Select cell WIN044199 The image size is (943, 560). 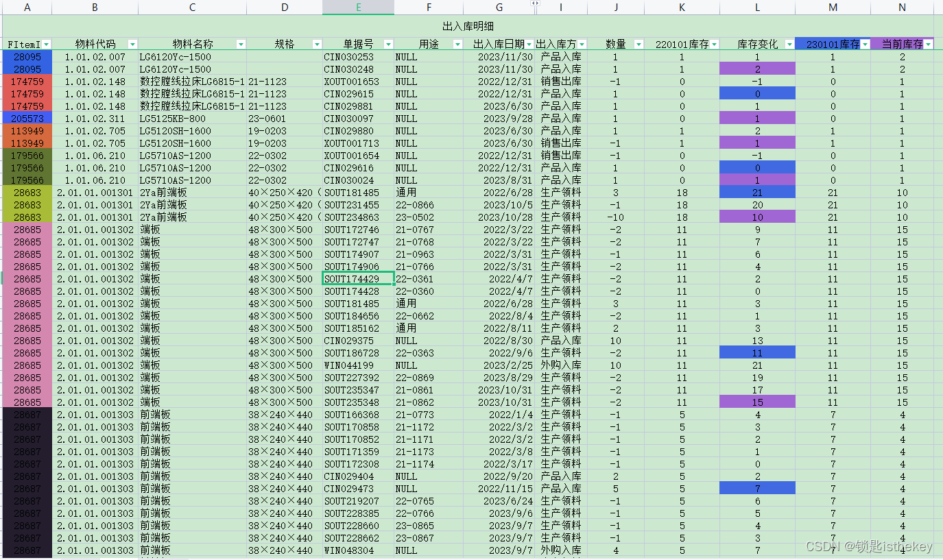(x=358, y=365)
